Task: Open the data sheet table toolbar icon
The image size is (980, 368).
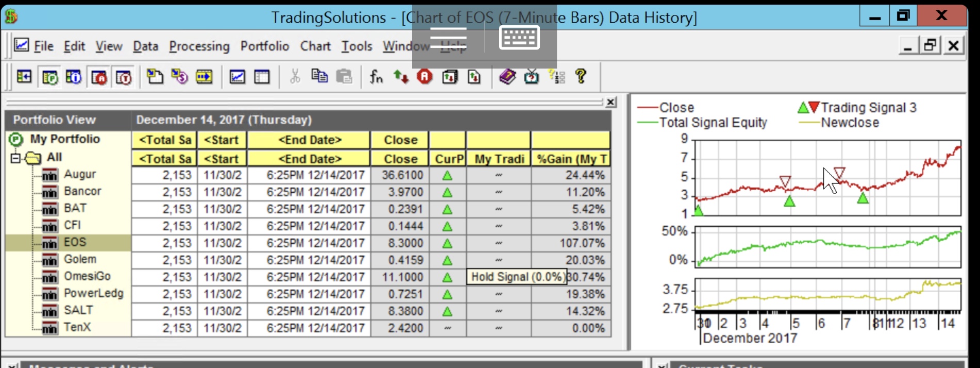Action: click(x=262, y=77)
